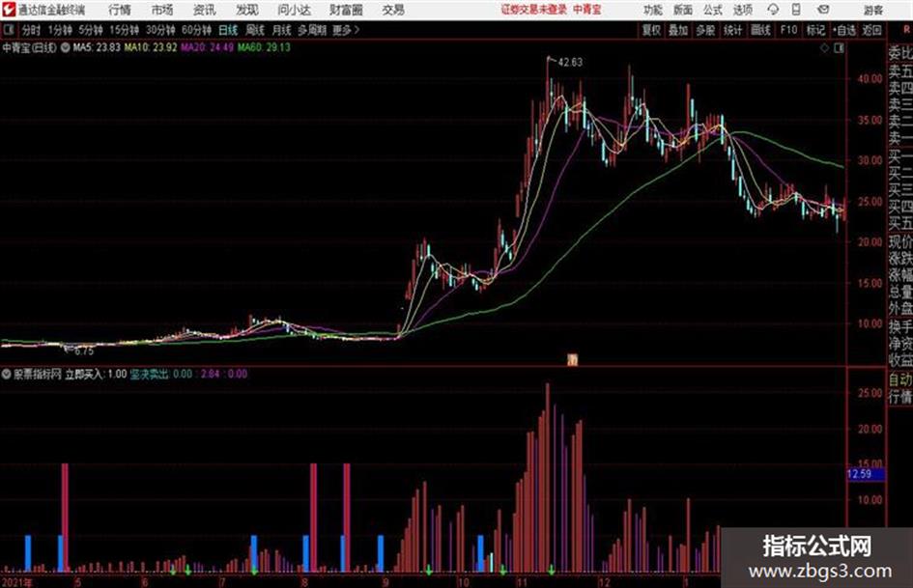Click the red R icon at top right
913x588 pixels.
pos(906,29)
